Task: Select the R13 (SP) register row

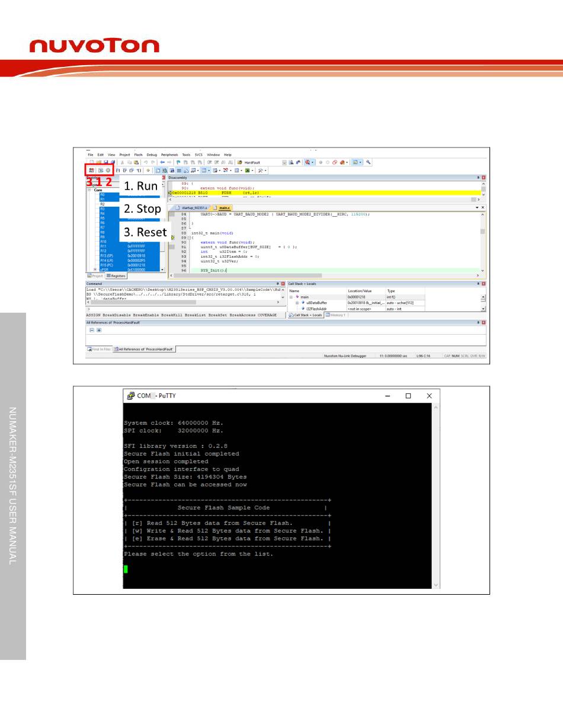Action: tap(129, 255)
